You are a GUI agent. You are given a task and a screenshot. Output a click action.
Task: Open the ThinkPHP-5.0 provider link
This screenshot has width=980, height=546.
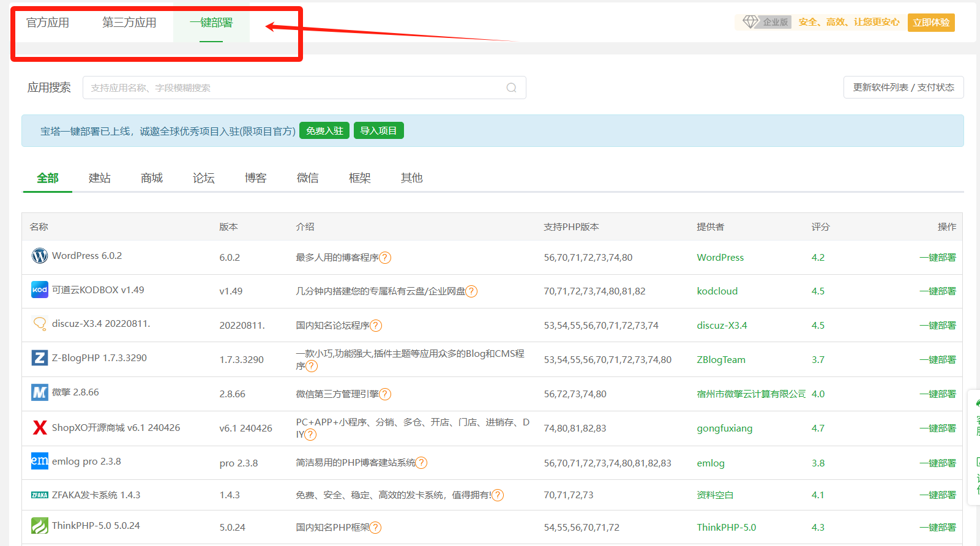pos(727,528)
